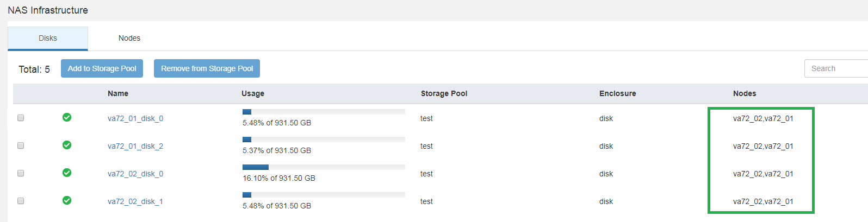Viewport: 868px width, 222px height.
Task: Open the va72_01_disk_2 disk link
Action: (135, 146)
